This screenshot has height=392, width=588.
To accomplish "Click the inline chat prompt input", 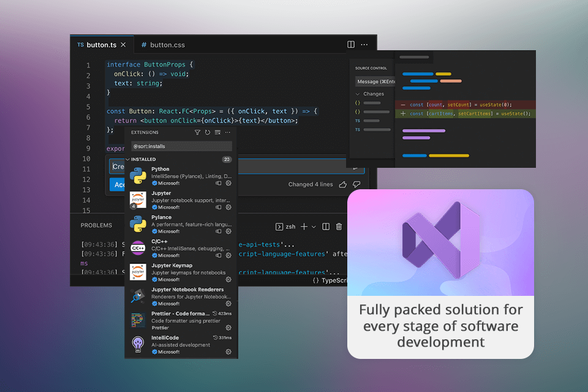I will [x=236, y=166].
